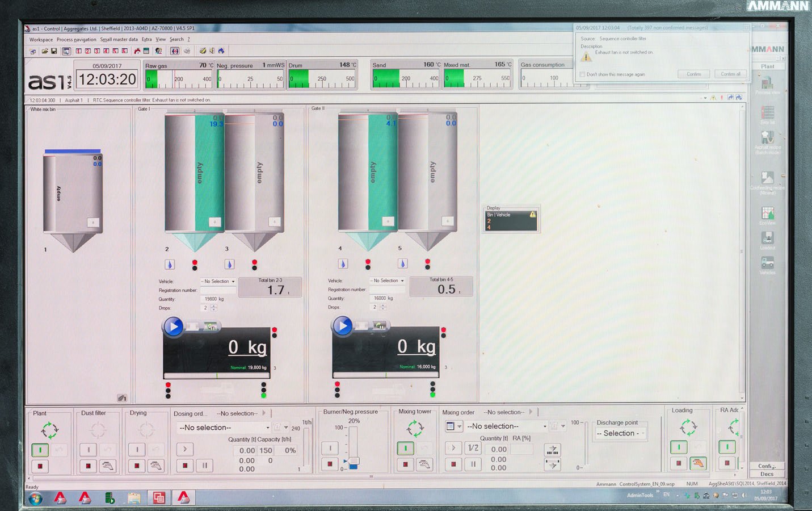Click the water drop icon under bin 2

170,265
